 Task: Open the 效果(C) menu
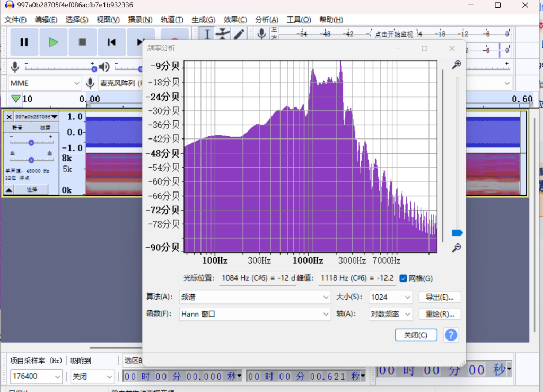click(x=235, y=20)
